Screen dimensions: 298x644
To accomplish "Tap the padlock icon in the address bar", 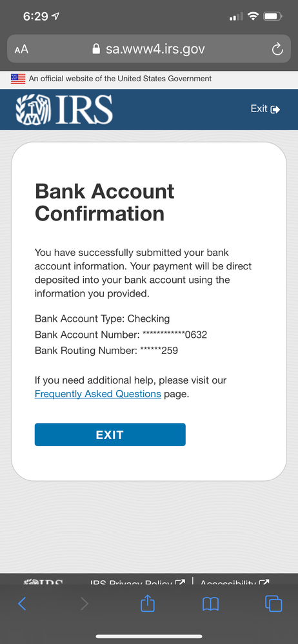I will 96,49.
